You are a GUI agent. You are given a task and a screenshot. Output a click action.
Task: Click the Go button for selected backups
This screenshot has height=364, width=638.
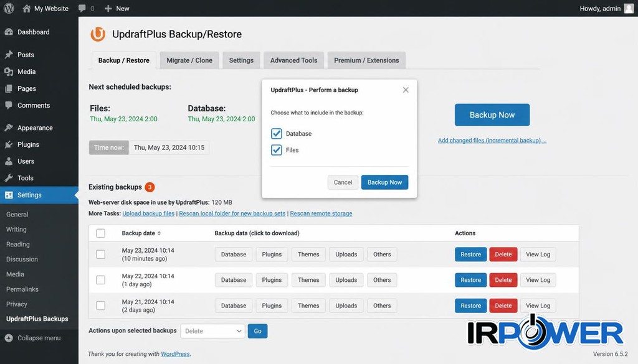257,331
